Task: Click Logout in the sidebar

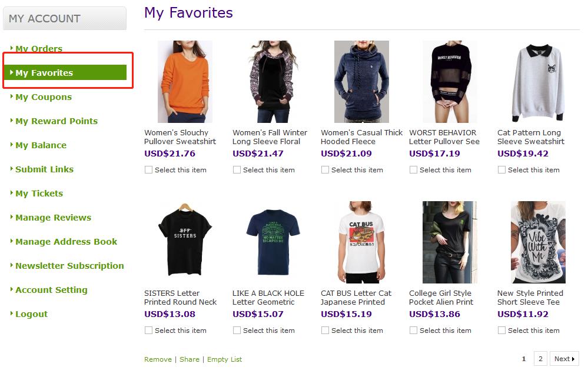Action: click(x=32, y=314)
